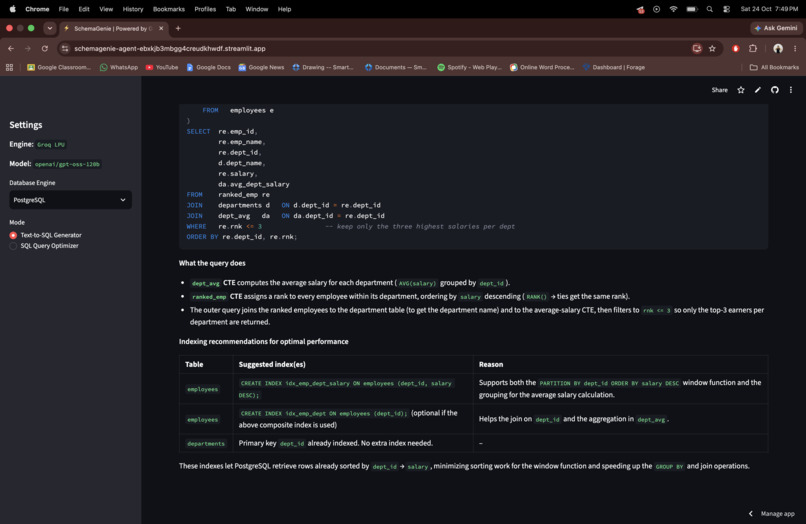This screenshot has width=806, height=524.
Task: Open the Edit menu
Action: coord(84,9)
